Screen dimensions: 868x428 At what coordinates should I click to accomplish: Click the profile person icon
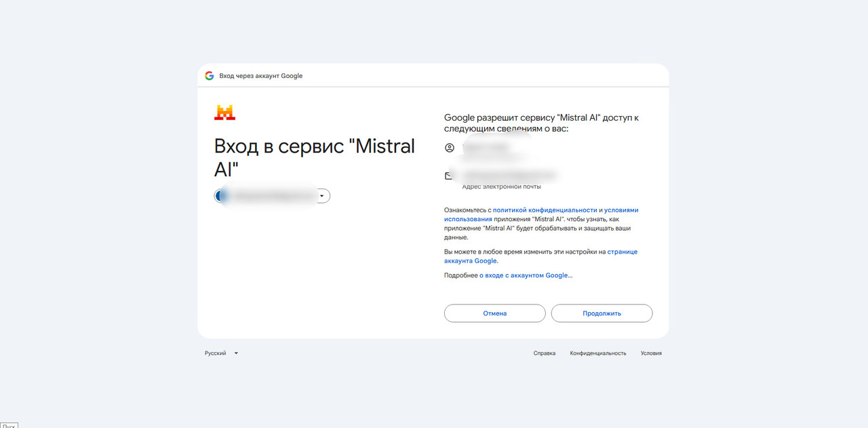coord(449,147)
